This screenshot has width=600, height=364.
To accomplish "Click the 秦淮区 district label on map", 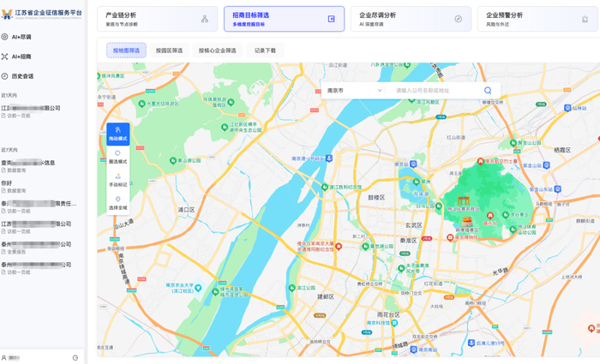I will pyautogui.click(x=408, y=241).
